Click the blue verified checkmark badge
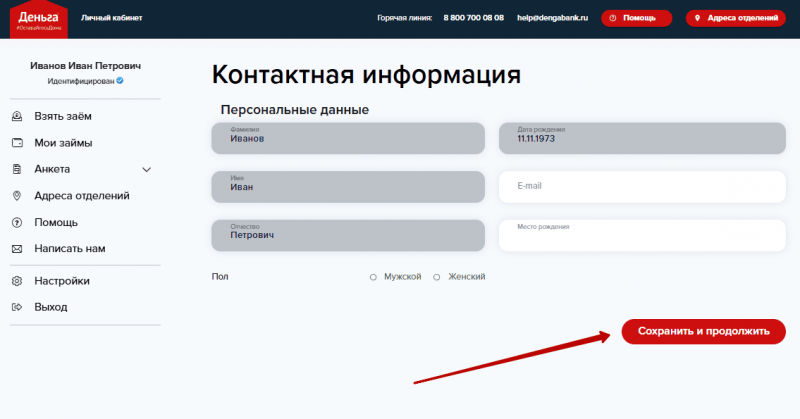Viewport: 800px width, 419px height. coord(120,81)
